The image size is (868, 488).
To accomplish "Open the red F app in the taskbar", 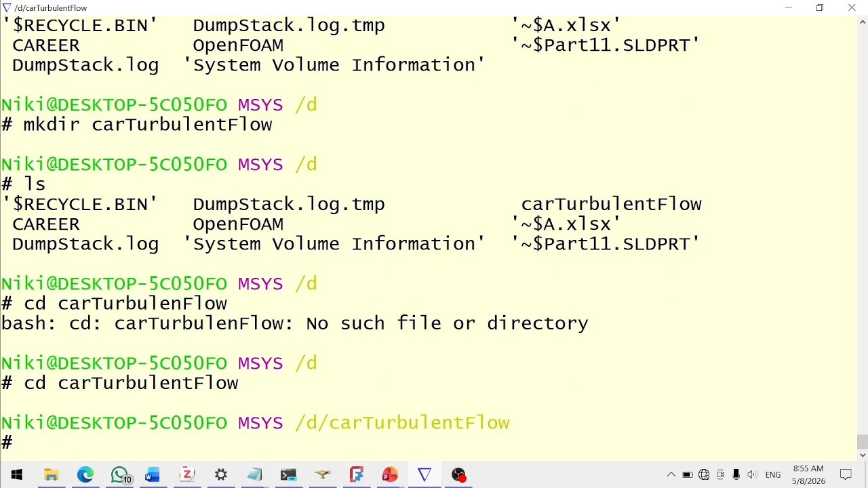I will pyautogui.click(x=356, y=474).
